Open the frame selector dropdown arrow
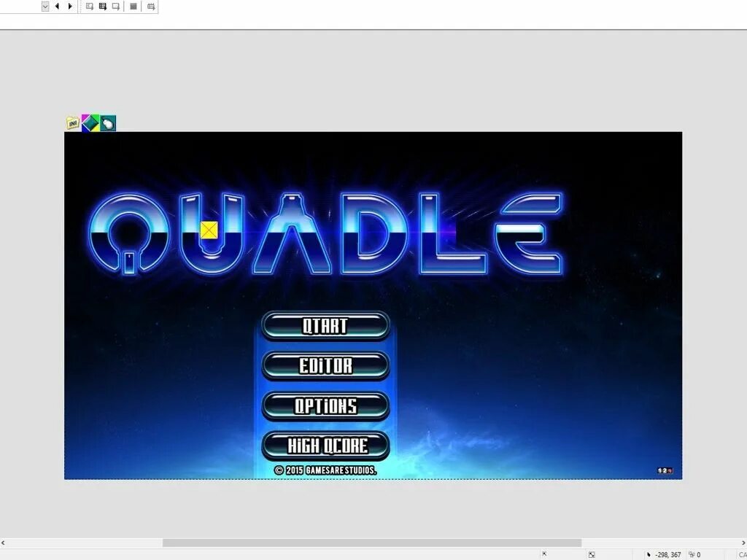Screen dimensions: 747x560 click(x=45, y=6)
